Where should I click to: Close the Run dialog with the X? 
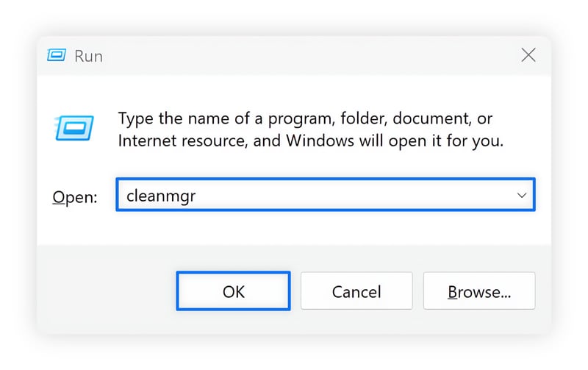click(528, 54)
